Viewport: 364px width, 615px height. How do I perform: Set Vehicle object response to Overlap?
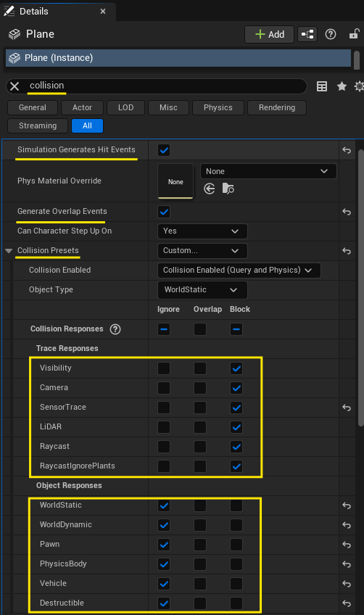coord(200,584)
